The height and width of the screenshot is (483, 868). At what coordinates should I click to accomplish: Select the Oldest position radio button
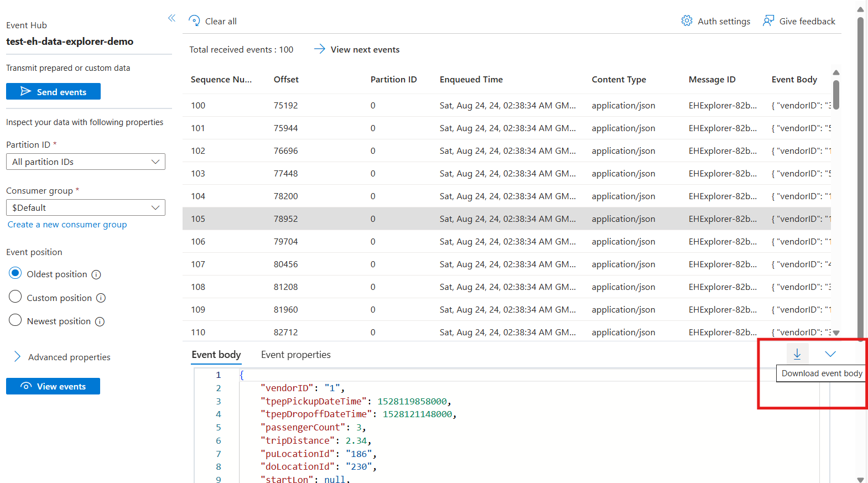15,273
